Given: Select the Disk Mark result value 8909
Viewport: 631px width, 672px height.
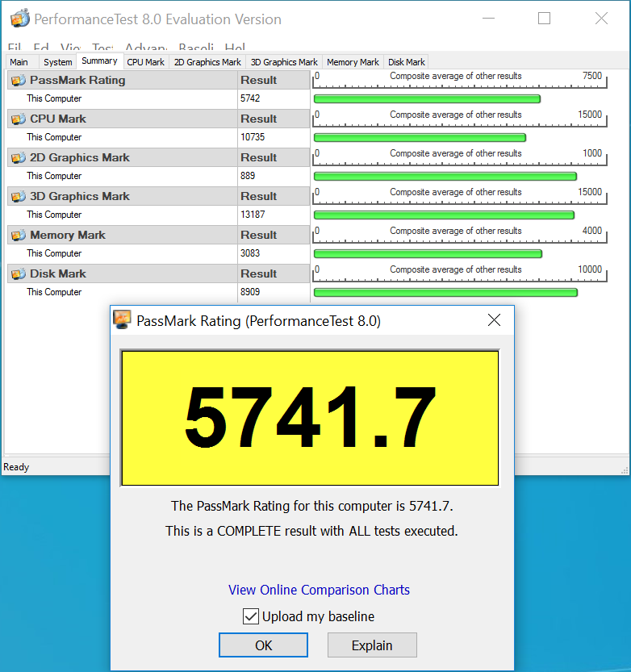Looking at the screenshot, I should tap(250, 292).
